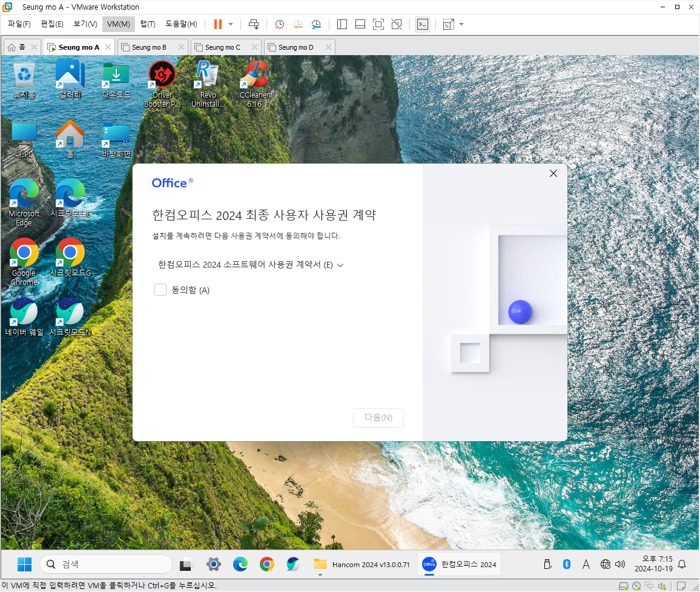Open the 편집(E) menu
This screenshot has height=592, width=700.
[52, 24]
